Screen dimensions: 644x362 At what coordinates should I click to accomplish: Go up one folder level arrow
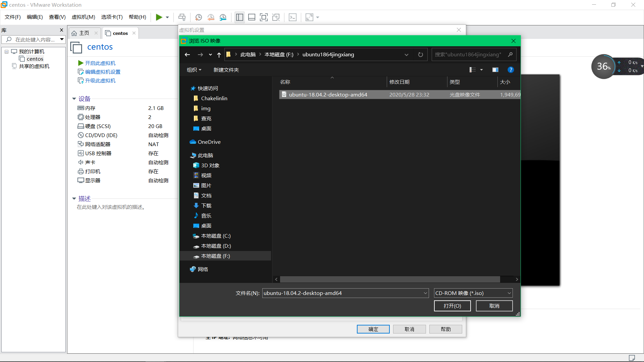click(219, 55)
